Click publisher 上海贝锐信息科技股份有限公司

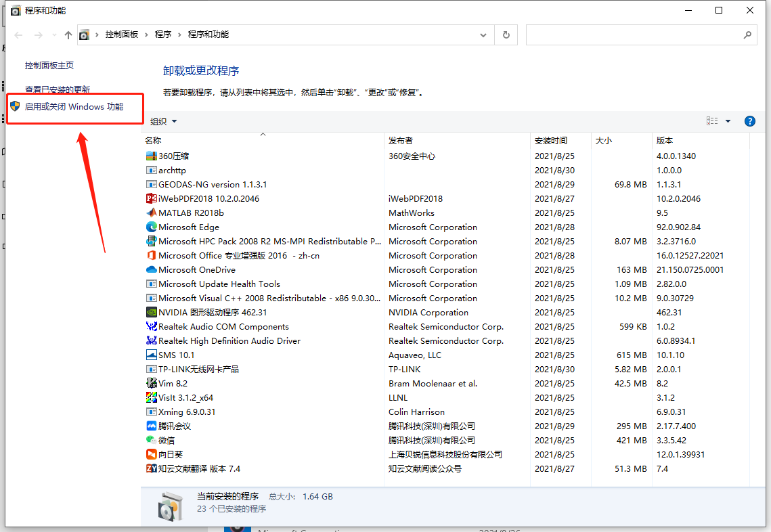coord(445,455)
